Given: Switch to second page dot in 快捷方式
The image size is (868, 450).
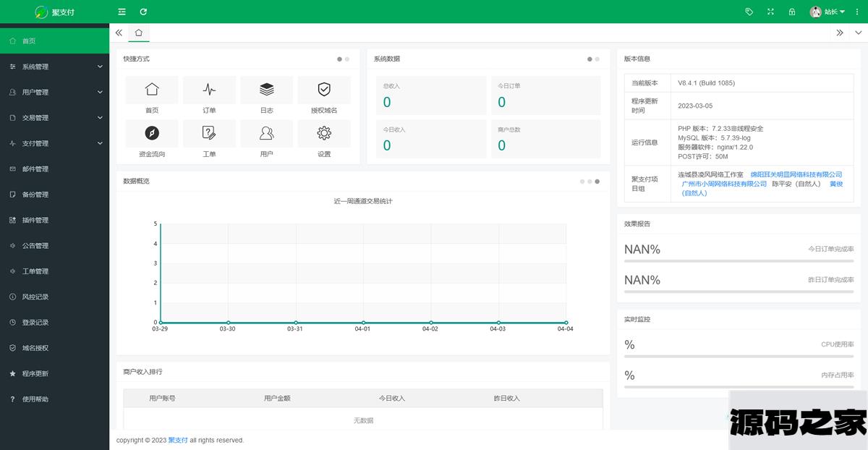Looking at the screenshot, I should coord(347,59).
